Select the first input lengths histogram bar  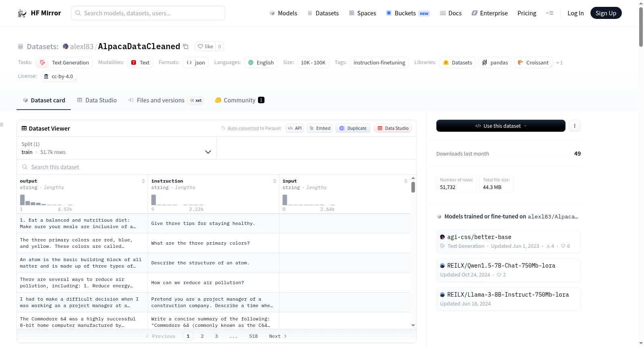pos(285,200)
